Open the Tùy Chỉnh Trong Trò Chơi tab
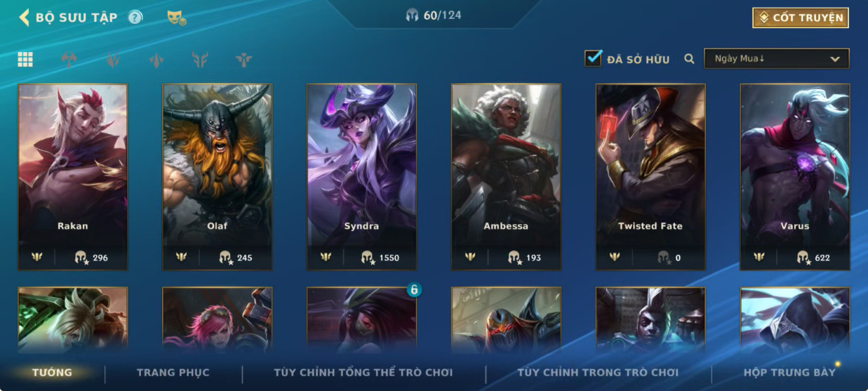The width and height of the screenshot is (868, 391). pyautogui.click(x=598, y=373)
